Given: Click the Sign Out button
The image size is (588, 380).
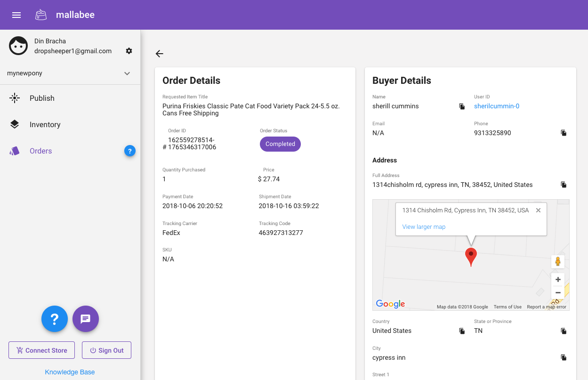Looking at the screenshot, I should click(x=106, y=350).
